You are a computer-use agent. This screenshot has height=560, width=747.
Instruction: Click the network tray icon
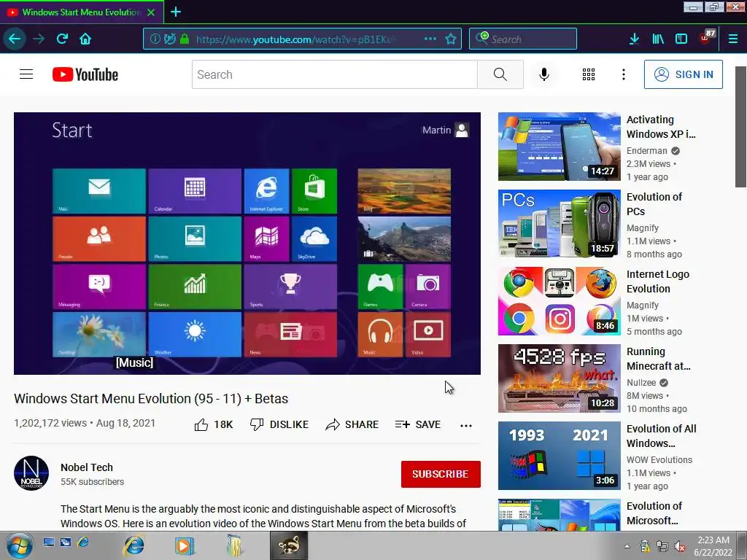(662, 547)
